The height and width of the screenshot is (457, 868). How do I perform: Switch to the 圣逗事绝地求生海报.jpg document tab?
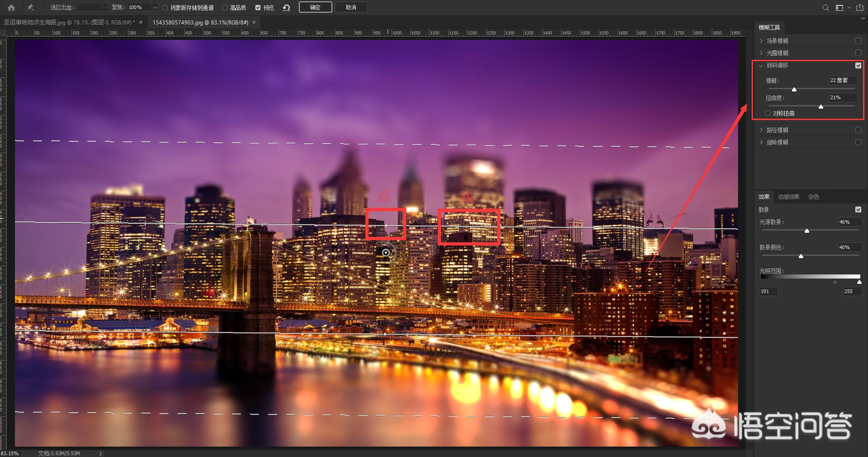[x=69, y=22]
